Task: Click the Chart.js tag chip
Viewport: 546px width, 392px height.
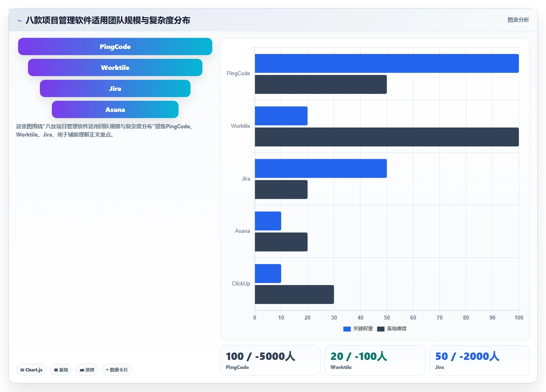Action: point(31,370)
